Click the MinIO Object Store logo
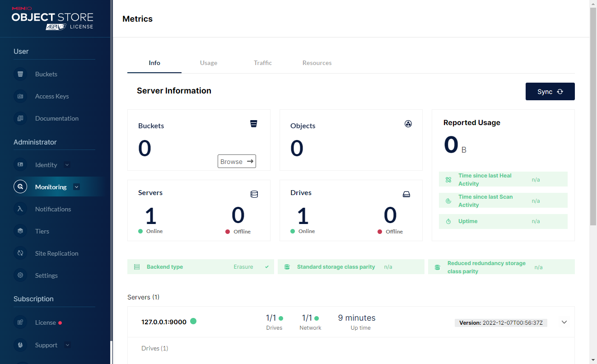 click(x=52, y=19)
